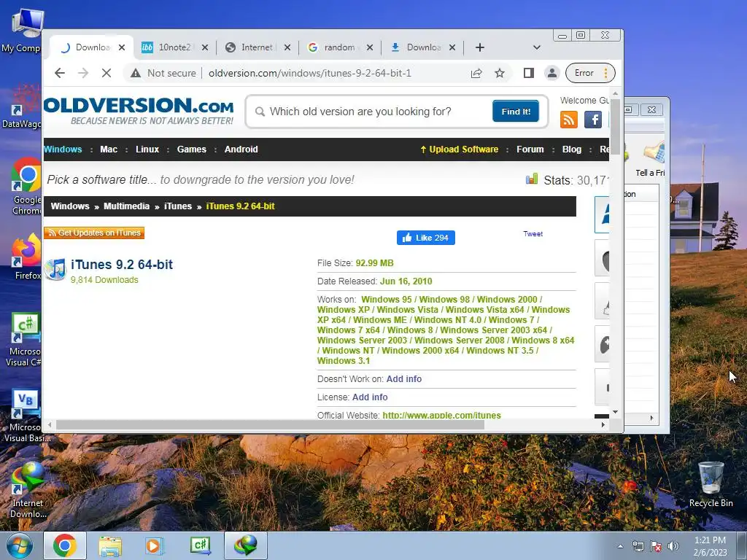Image resolution: width=747 pixels, height=560 pixels.
Task: Open the Chrome profile avatar icon
Action: (x=551, y=73)
